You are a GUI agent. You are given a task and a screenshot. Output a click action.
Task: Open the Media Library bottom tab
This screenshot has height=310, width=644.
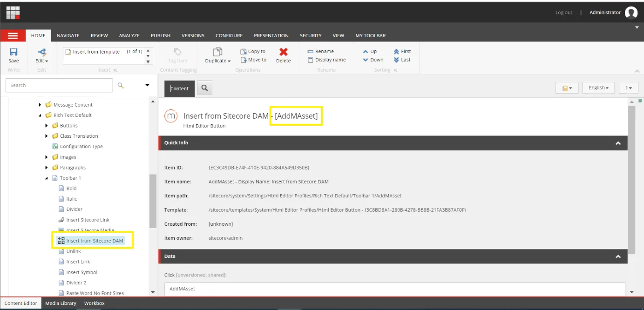click(61, 303)
